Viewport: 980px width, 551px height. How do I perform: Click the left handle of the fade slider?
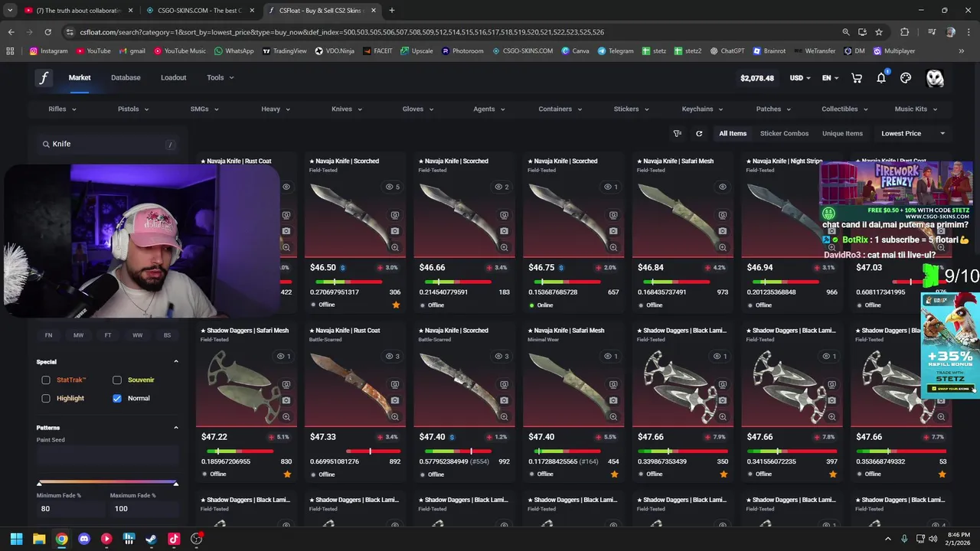pos(40,484)
